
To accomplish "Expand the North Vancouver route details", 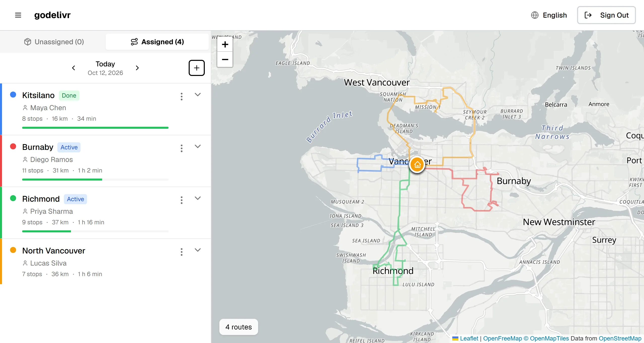I will point(198,250).
